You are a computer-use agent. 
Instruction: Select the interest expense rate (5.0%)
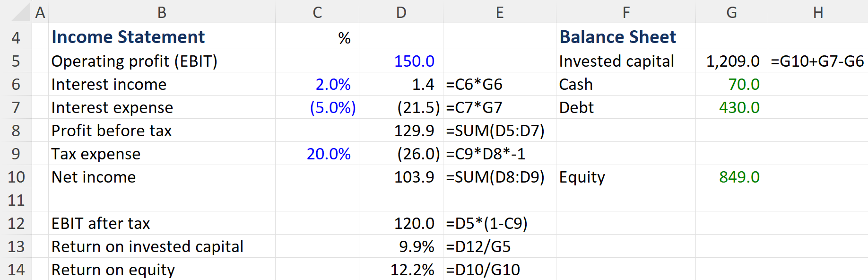tap(332, 107)
